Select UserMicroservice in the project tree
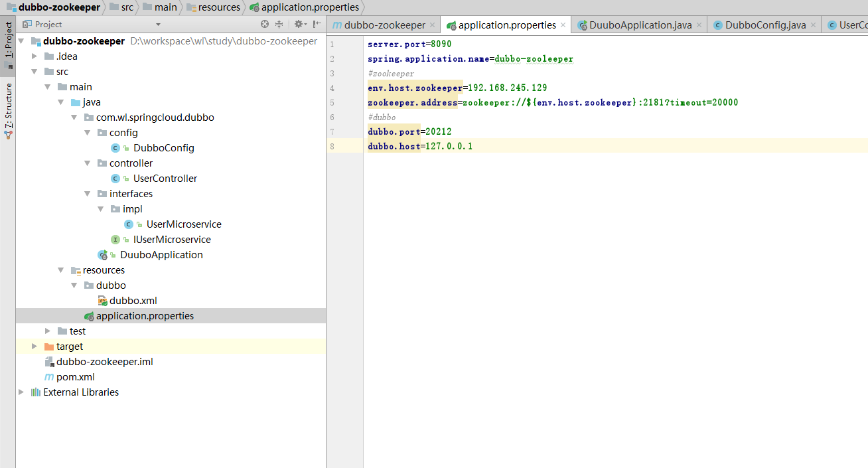 coord(184,224)
